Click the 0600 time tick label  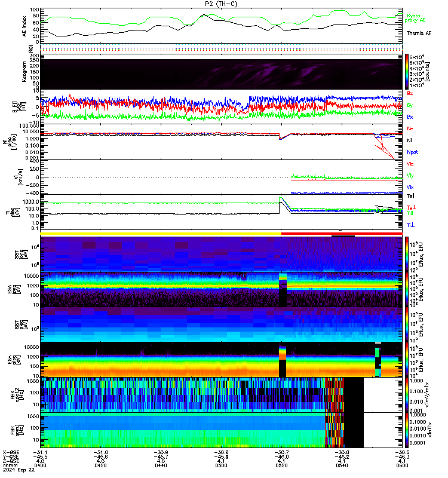pyautogui.click(x=402, y=465)
